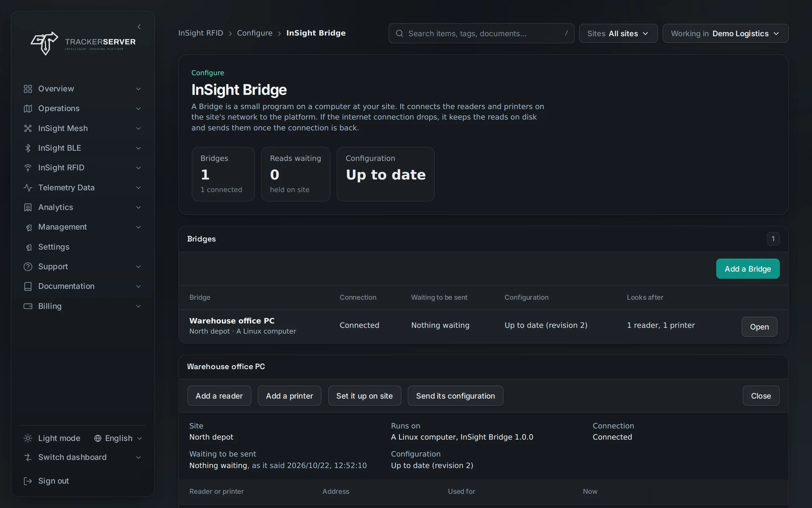The height and width of the screenshot is (508, 812).
Task: Click Send its configuration
Action: 455,396
